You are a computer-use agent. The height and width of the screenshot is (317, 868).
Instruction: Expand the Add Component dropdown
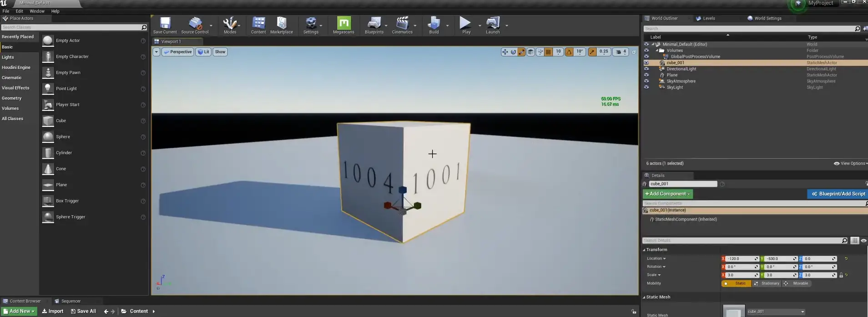tap(667, 194)
